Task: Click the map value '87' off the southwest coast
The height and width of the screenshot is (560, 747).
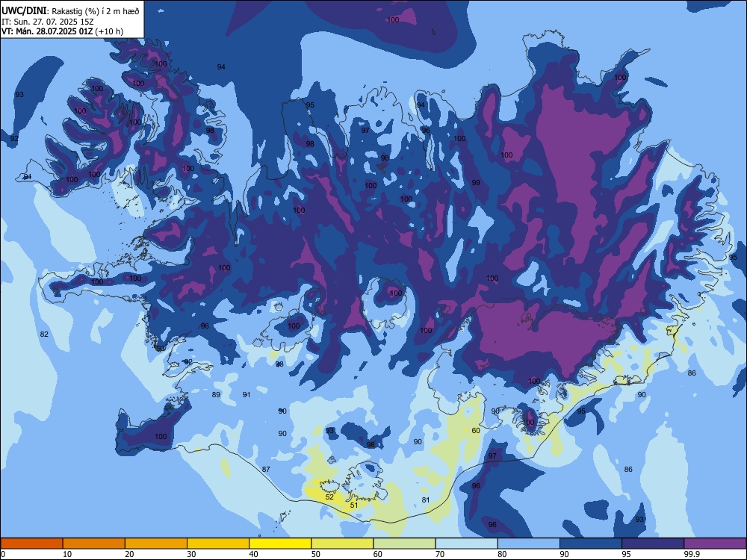Action: 267,469
